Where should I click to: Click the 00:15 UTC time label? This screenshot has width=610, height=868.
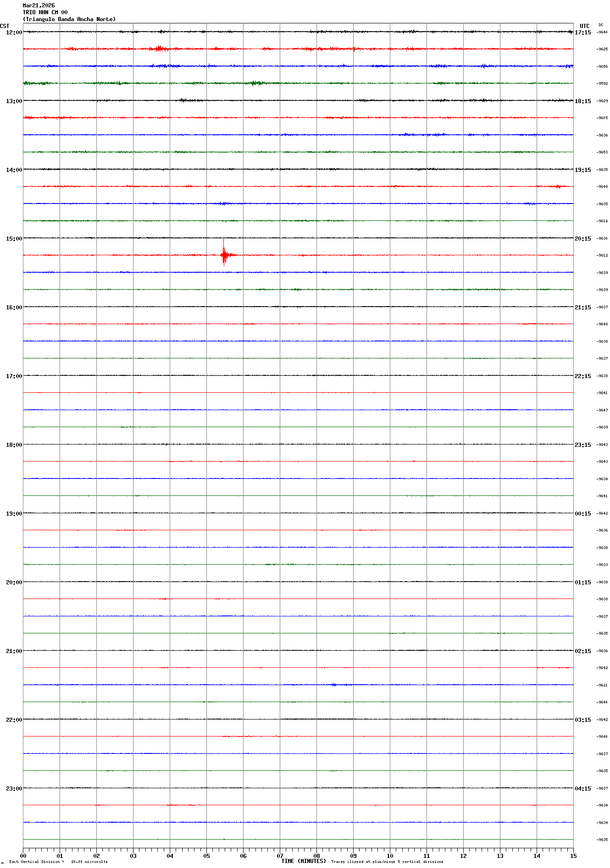coord(582,514)
